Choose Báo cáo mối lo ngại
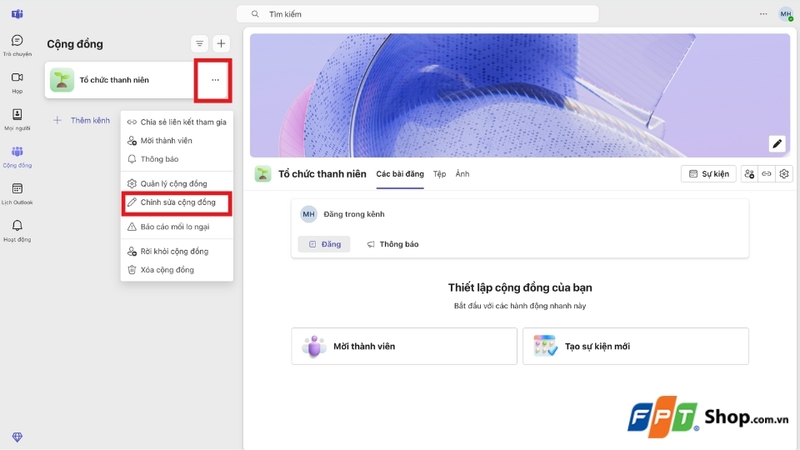This screenshot has width=800, height=450. click(177, 227)
